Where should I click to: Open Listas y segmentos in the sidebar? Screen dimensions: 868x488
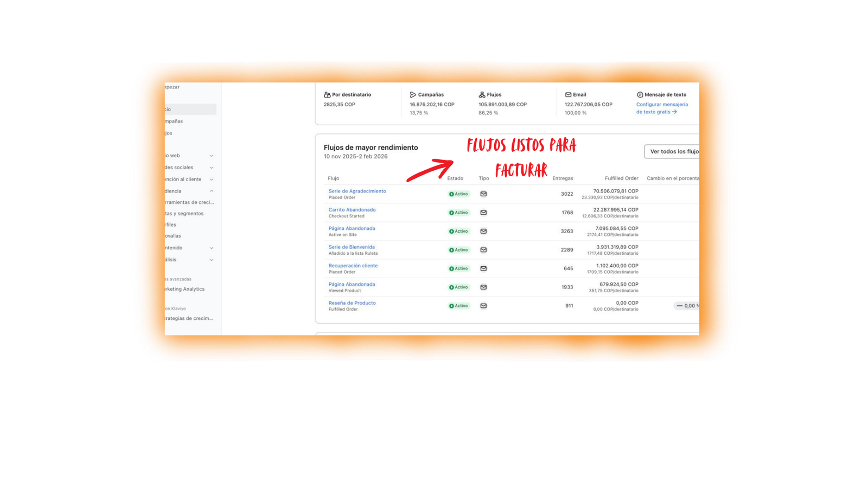pyautogui.click(x=184, y=214)
